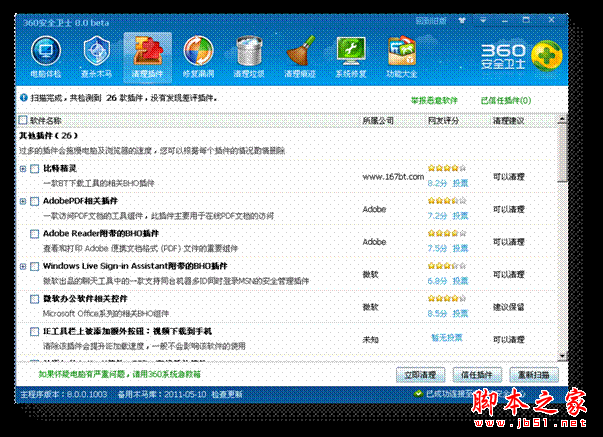The width and height of the screenshot is (603, 437).
Task: Check the Windows Live Sign-in Assistant checkbox
Action: (x=35, y=266)
